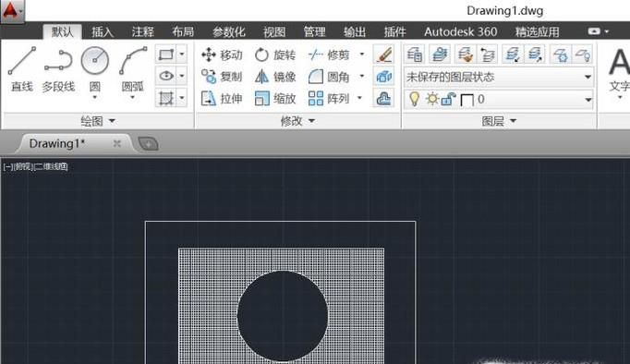Switch to the 精选应用 ribbon tab
Image resolution: width=630 pixels, height=364 pixels.
538,31
